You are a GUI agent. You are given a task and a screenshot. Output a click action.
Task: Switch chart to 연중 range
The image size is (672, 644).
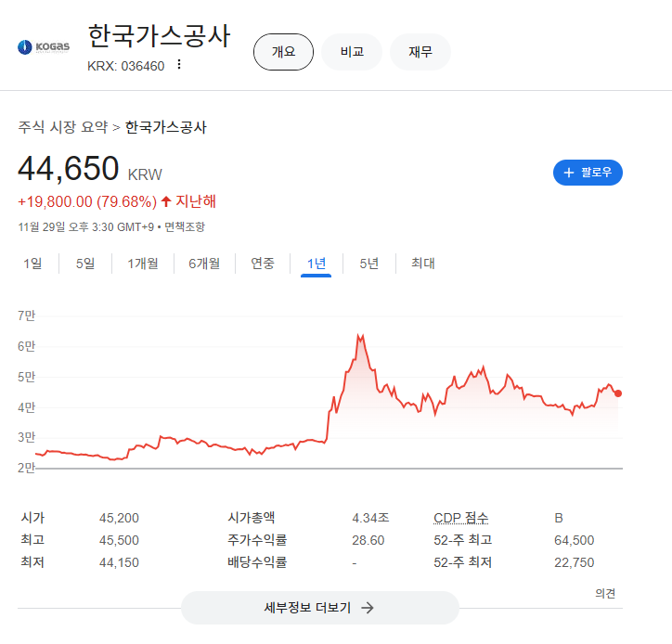point(263,264)
